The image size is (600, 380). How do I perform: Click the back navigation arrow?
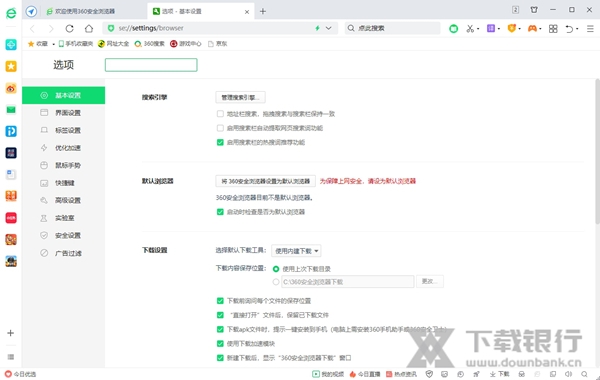pyautogui.click(x=32, y=28)
